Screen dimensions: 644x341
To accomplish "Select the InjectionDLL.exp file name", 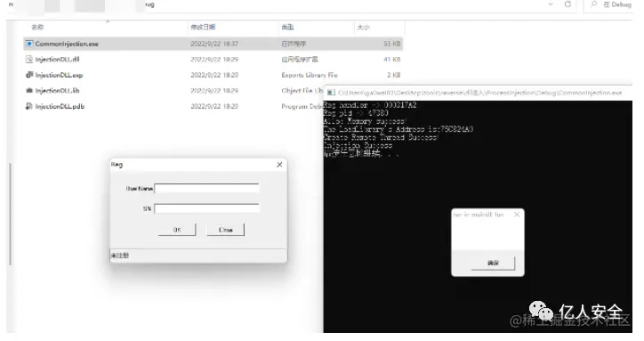I will pyautogui.click(x=59, y=75).
